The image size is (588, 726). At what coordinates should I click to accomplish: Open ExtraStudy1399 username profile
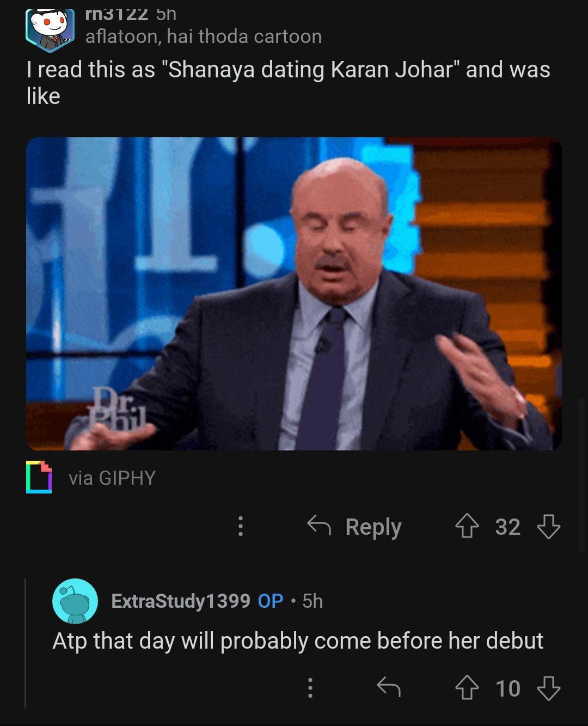pyautogui.click(x=181, y=601)
